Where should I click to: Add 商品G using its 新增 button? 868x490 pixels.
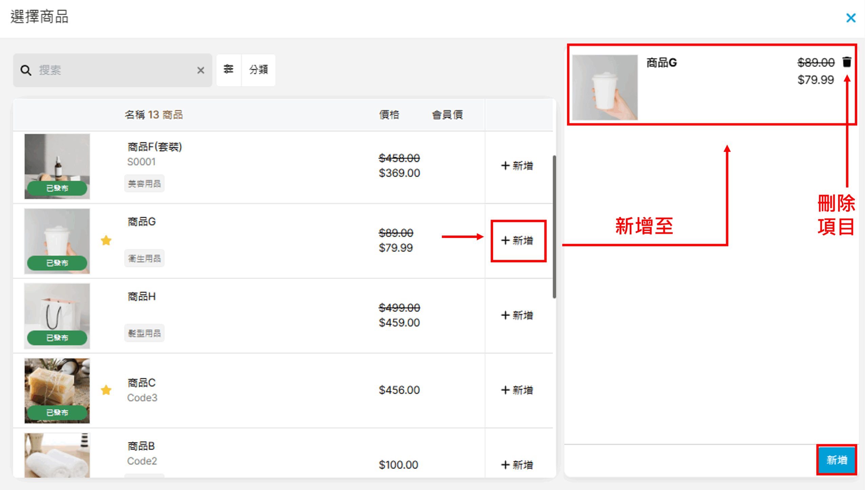[517, 241]
